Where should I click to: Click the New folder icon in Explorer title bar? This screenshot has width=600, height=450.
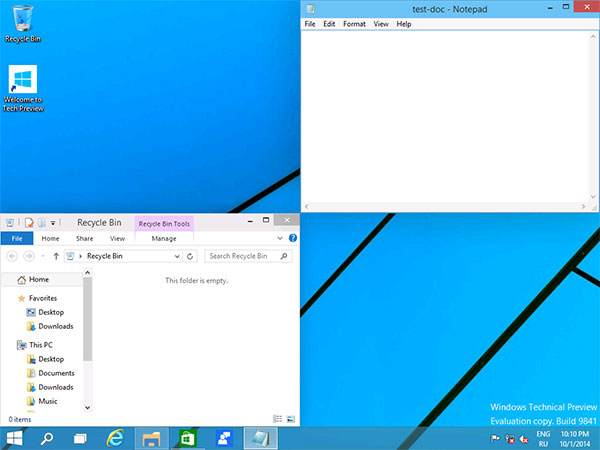42,222
